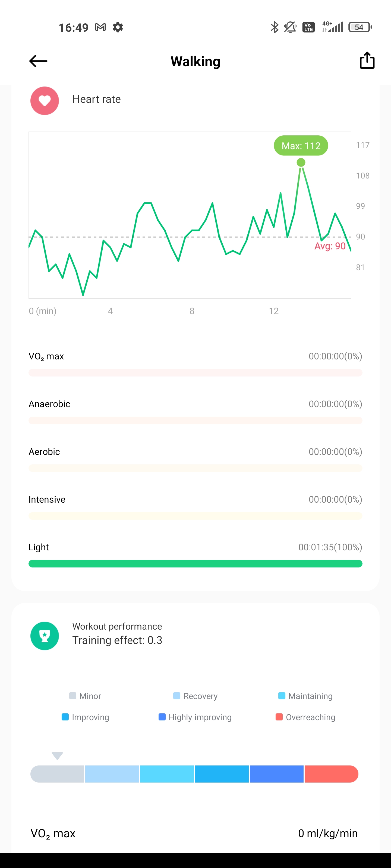Tap the VO₂ max zone bar

[195, 373]
